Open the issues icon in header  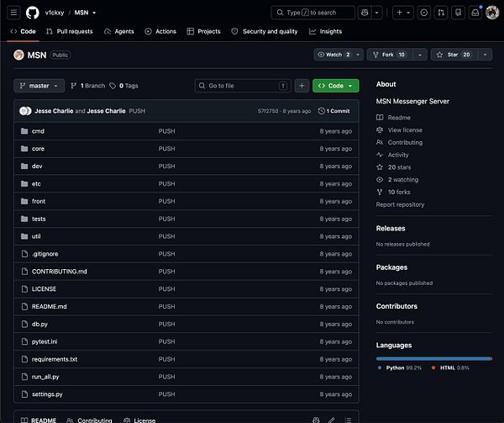[x=424, y=13]
